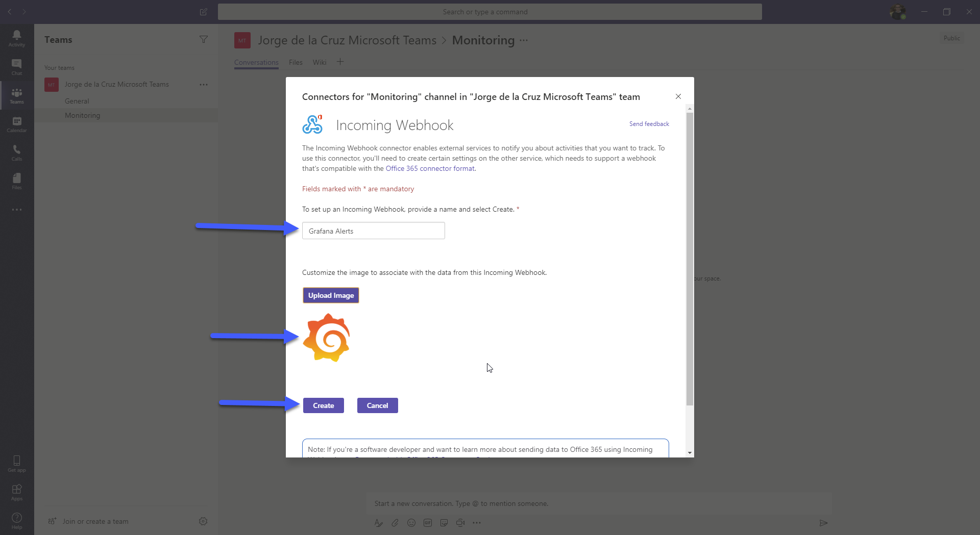Open more options for Jorge de la Cruz team
Viewport: 980px width, 535px height.
pos(204,85)
